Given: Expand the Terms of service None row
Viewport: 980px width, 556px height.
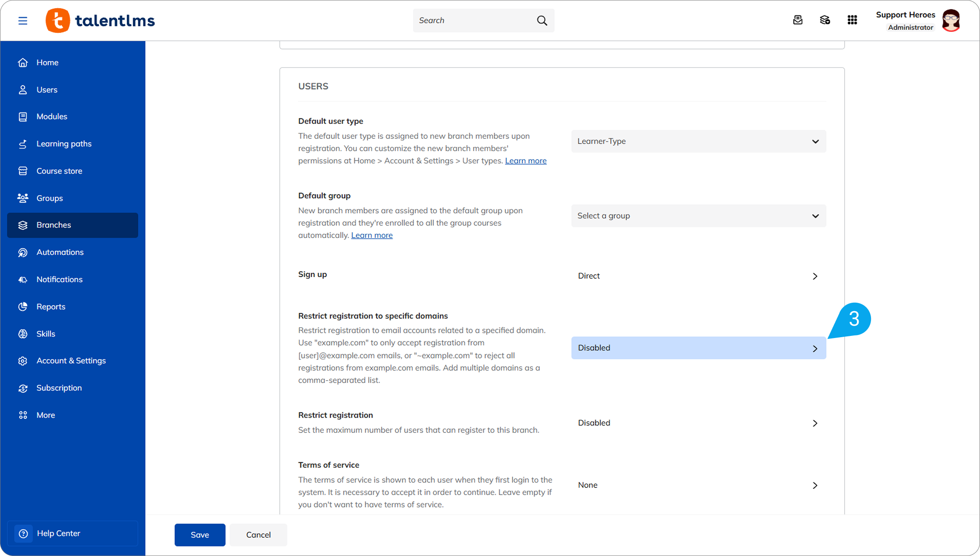Looking at the screenshot, I should click(x=699, y=485).
